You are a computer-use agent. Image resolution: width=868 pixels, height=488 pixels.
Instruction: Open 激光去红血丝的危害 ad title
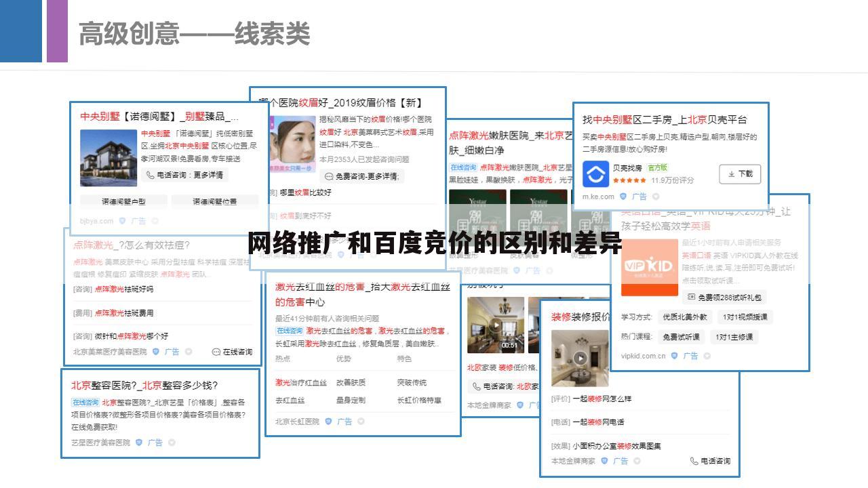pyautogui.click(x=363, y=294)
